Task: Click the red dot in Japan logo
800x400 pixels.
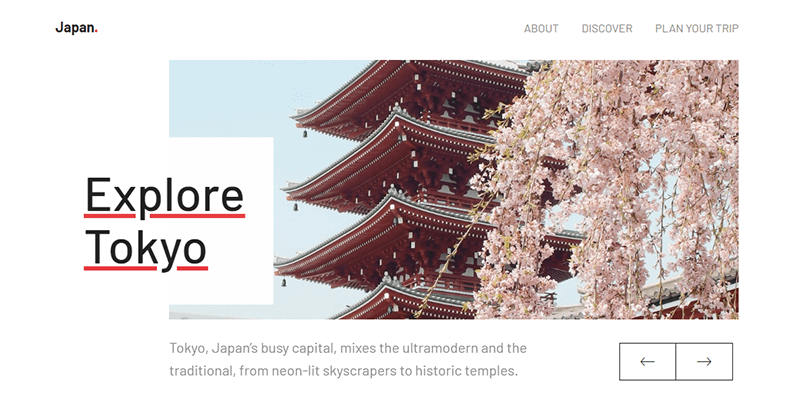Action: coord(96,32)
